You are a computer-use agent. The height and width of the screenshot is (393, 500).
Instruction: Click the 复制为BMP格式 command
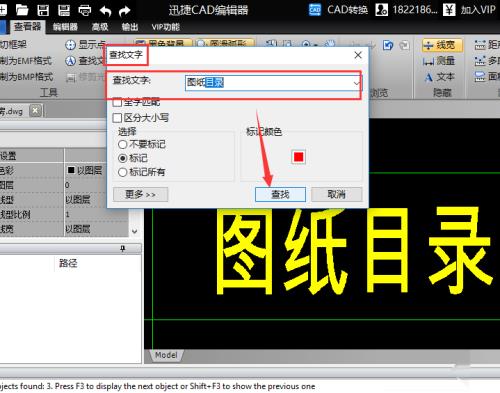[x=26, y=77]
